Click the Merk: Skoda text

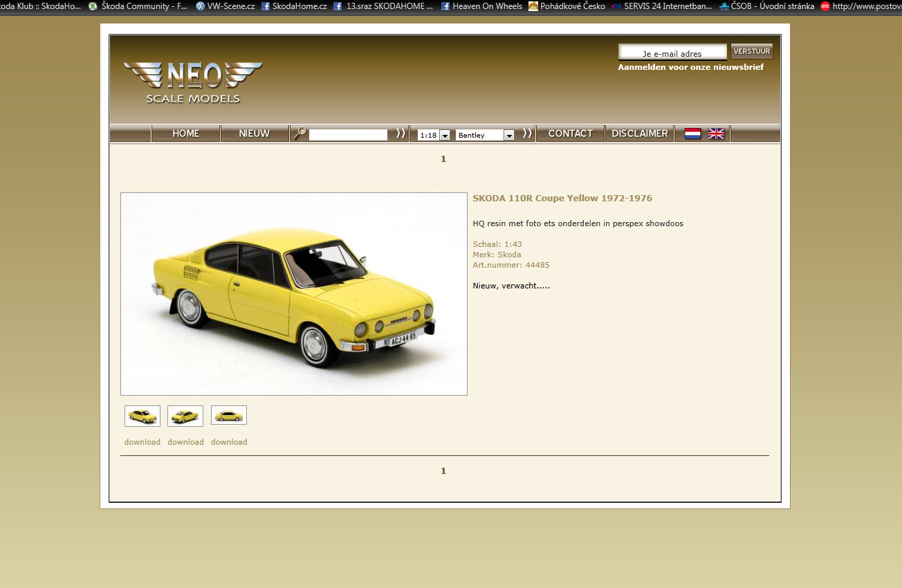497,255
